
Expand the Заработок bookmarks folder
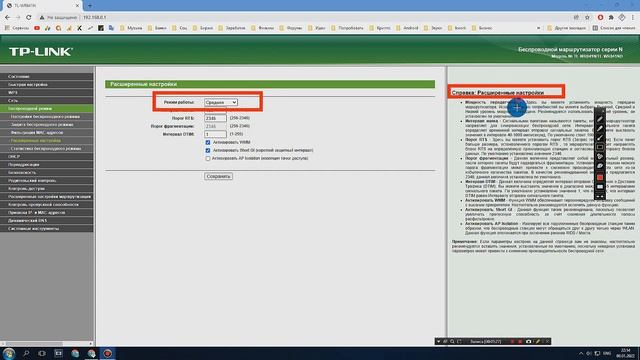(x=232, y=28)
